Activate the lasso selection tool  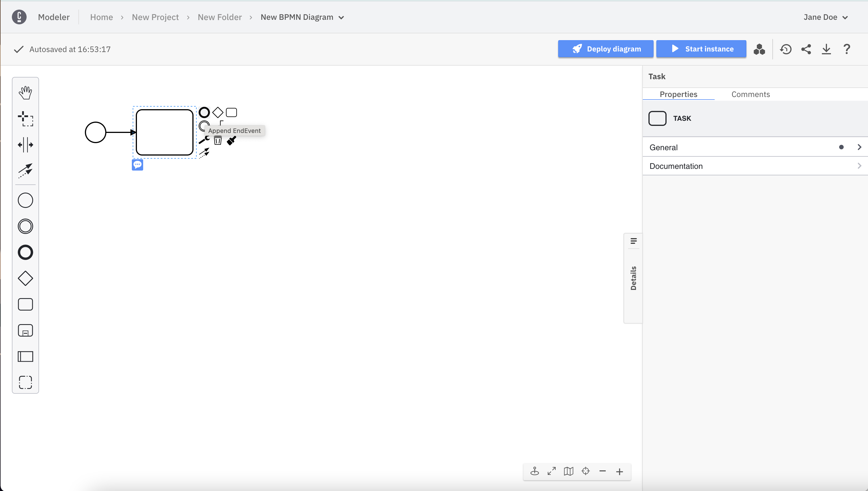click(25, 119)
